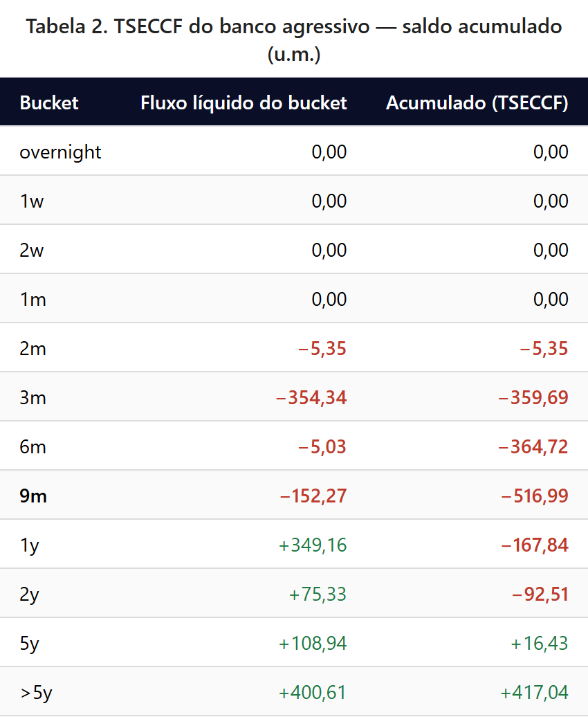The height and width of the screenshot is (717, 588).
Task: Select the '6m' bucket label
Action: (x=33, y=447)
